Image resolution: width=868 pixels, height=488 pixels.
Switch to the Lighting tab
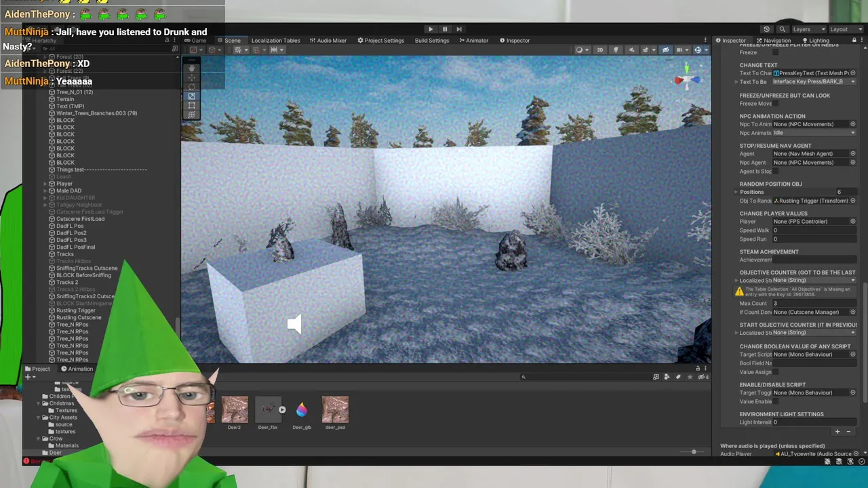point(815,41)
